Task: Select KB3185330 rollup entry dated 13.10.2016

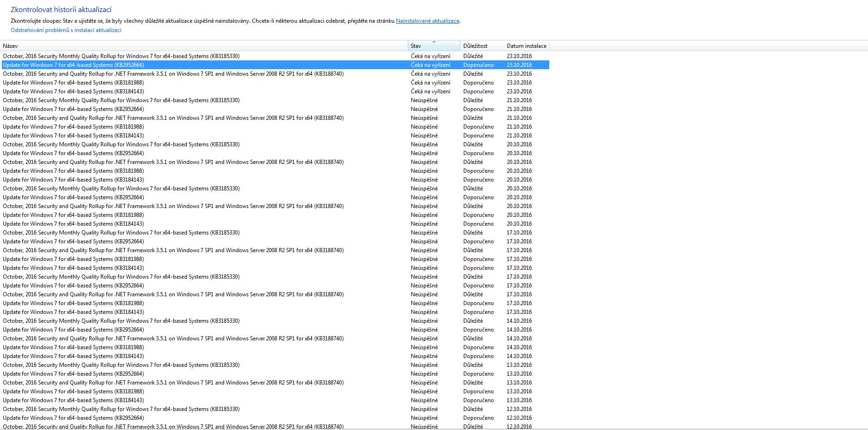Action: [276, 365]
